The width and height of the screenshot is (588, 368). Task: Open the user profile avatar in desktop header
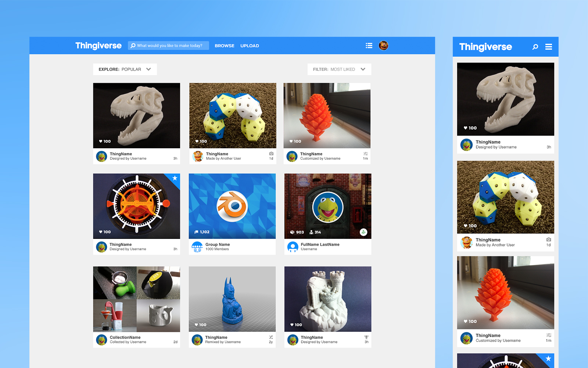[x=383, y=46]
